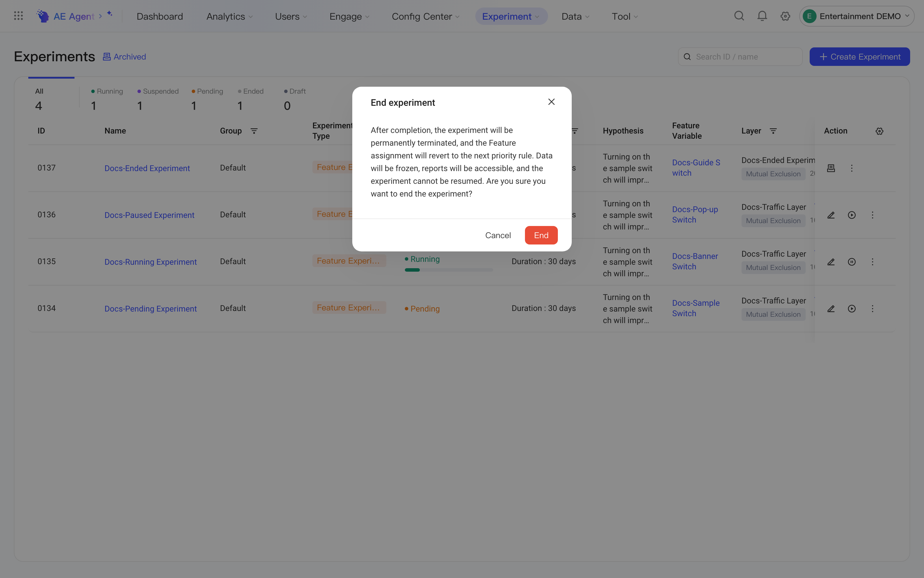Click resume play icon for Docs-Paused Experiment

pos(852,215)
